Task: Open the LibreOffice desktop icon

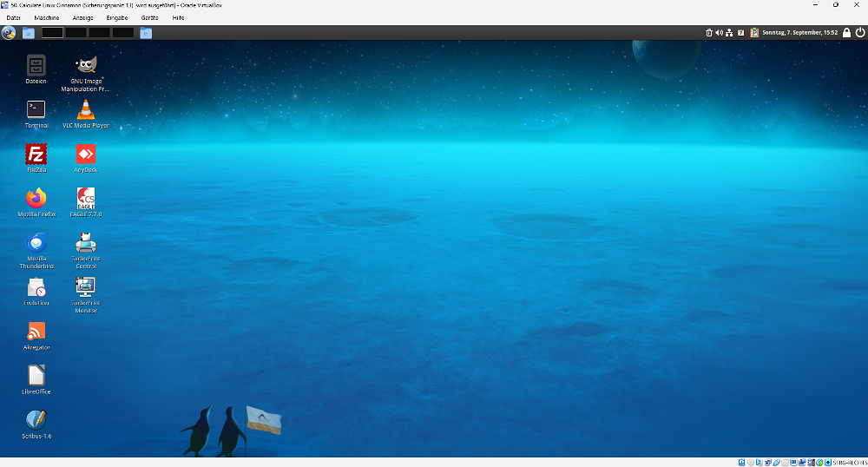Action: tap(36, 376)
